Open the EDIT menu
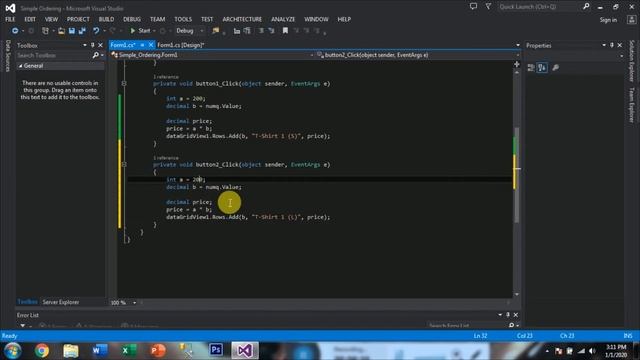Viewport: 640px width, 360px height. pyautogui.click(x=30, y=19)
